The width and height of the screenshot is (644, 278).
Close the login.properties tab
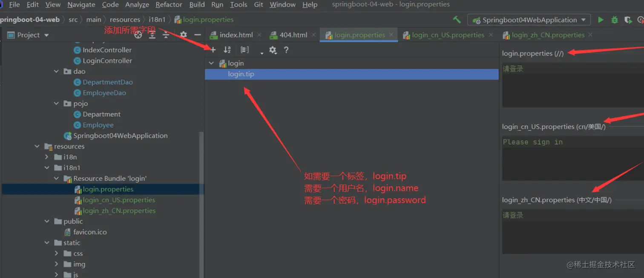(x=391, y=35)
